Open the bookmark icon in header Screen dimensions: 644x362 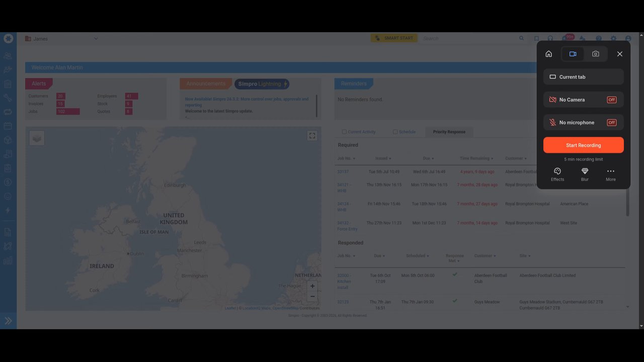pyautogui.click(x=536, y=39)
